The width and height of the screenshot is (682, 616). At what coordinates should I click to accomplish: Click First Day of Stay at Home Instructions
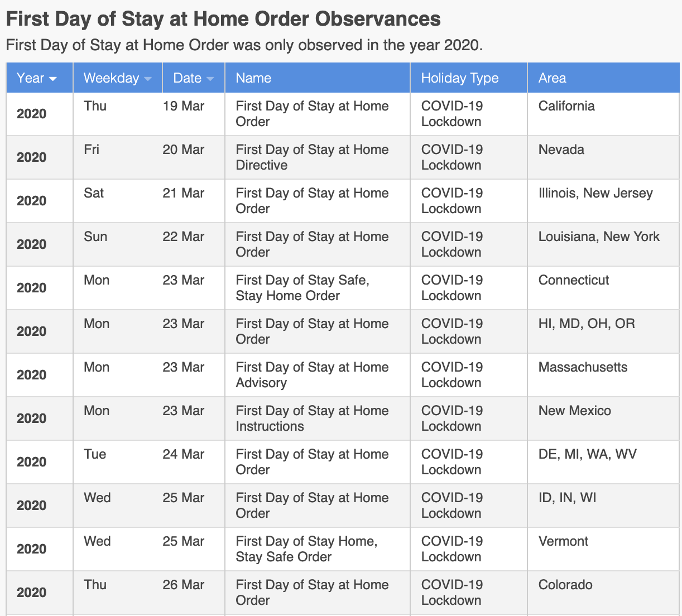click(312, 418)
